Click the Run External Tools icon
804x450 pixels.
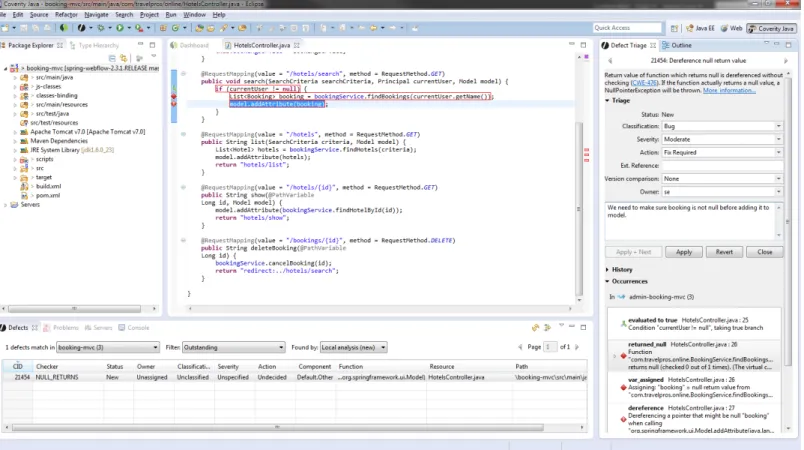click(x=139, y=28)
